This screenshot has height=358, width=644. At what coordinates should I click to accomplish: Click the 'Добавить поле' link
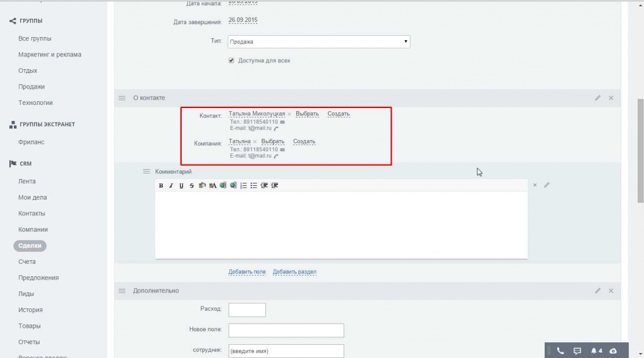[x=247, y=272]
